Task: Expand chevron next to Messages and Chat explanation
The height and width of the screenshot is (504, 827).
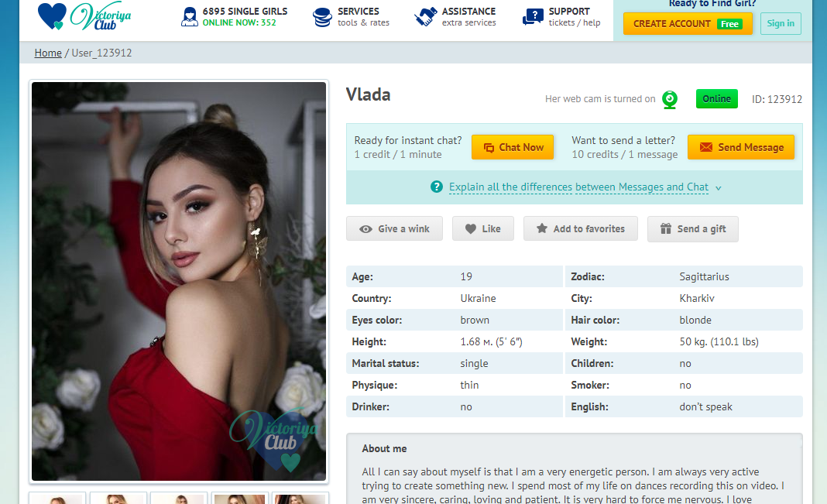Action: tap(719, 187)
